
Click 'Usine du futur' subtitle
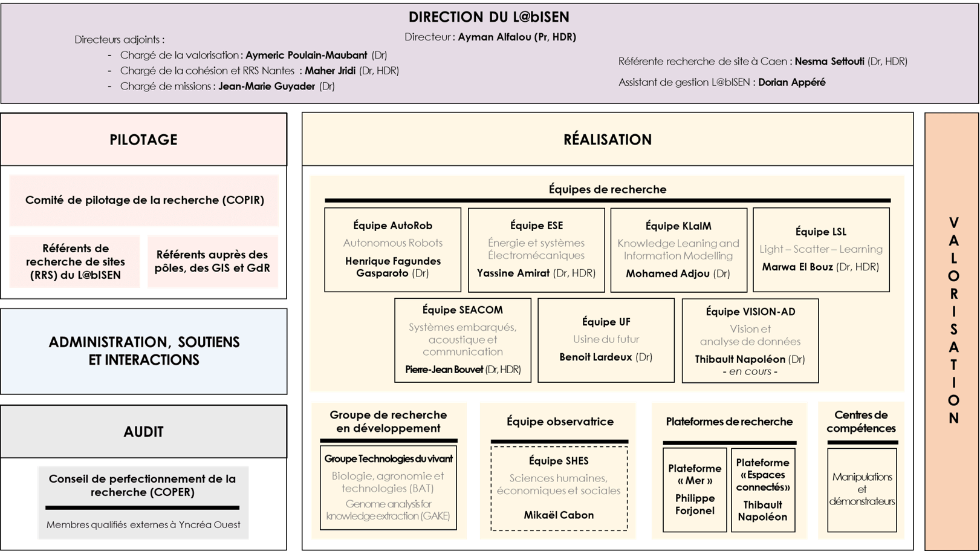606,339
